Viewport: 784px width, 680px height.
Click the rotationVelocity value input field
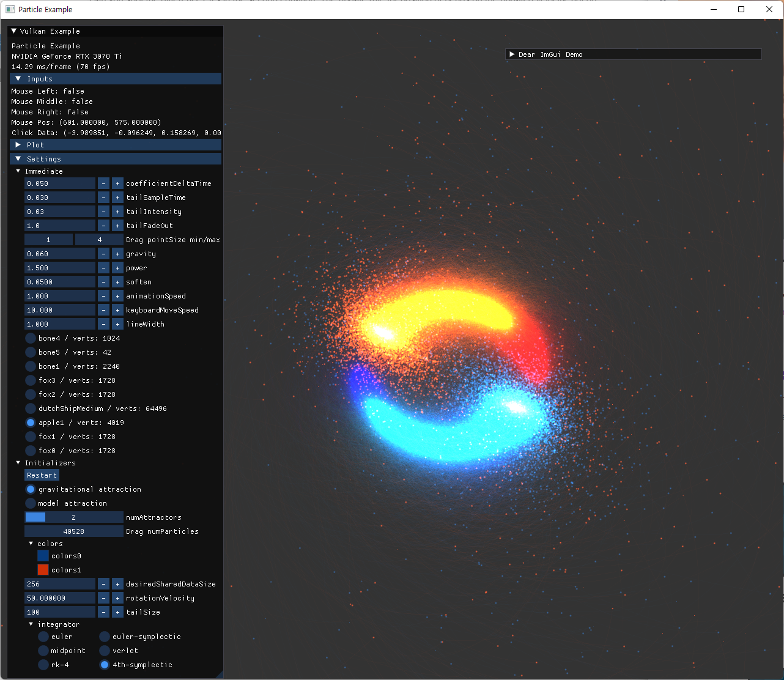click(60, 598)
